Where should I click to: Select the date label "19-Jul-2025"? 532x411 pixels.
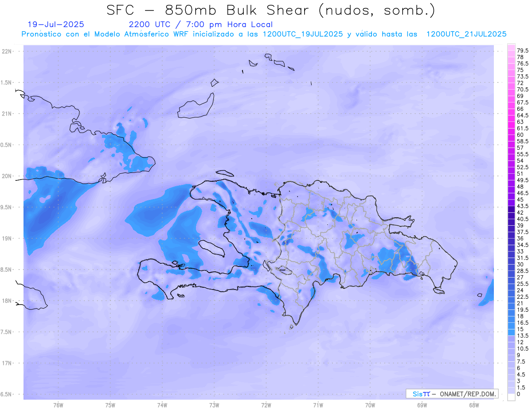coord(56,25)
